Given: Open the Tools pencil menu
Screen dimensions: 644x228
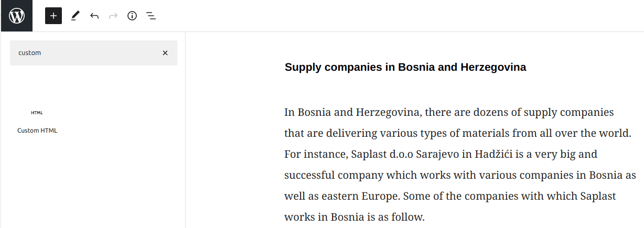Looking at the screenshot, I should (x=74, y=16).
